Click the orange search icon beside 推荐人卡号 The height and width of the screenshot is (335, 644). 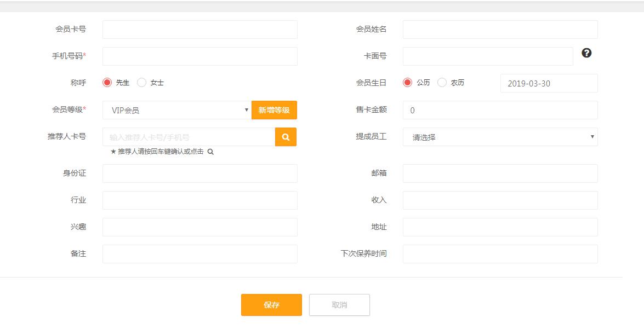pyautogui.click(x=286, y=137)
